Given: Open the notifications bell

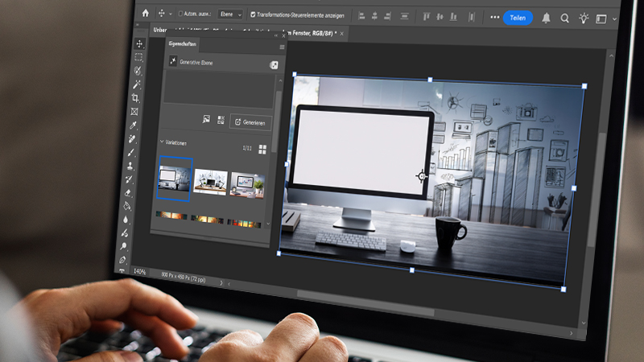Looking at the screenshot, I should pyautogui.click(x=547, y=18).
